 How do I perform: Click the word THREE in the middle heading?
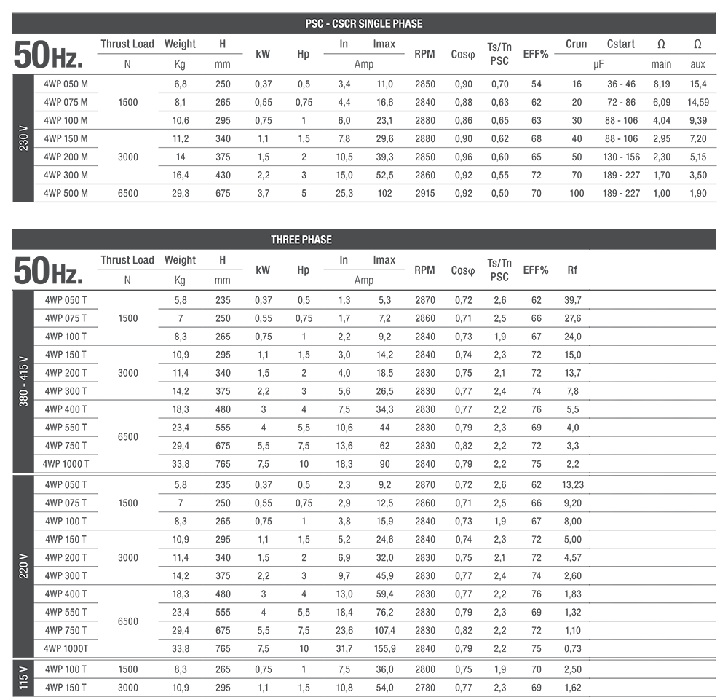click(x=285, y=240)
